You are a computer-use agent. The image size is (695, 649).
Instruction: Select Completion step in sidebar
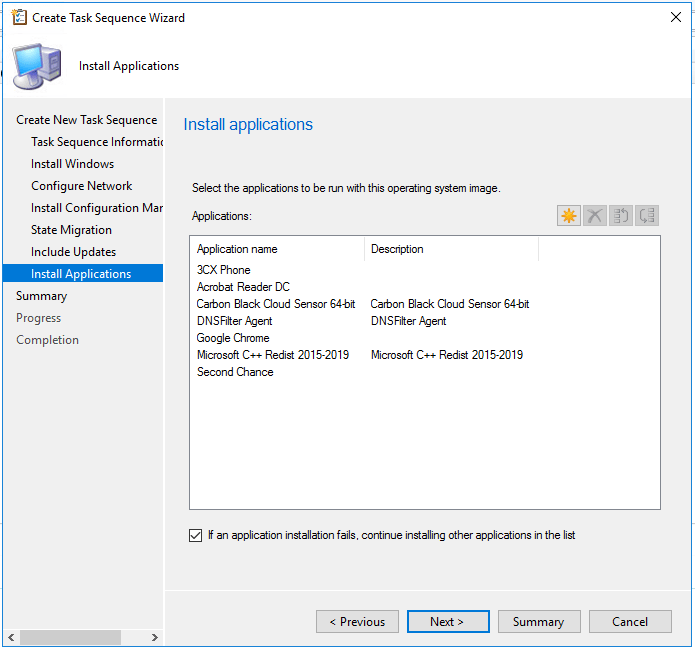[47, 340]
